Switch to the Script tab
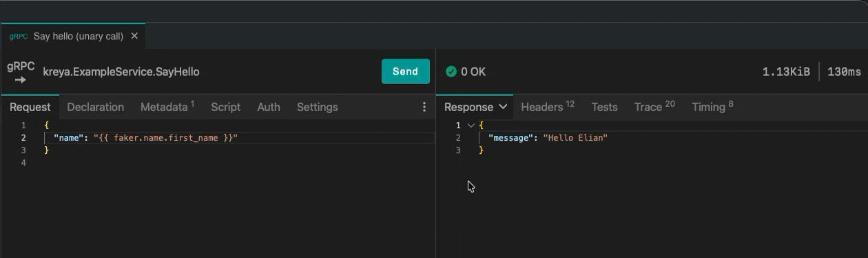 point(226,107)
